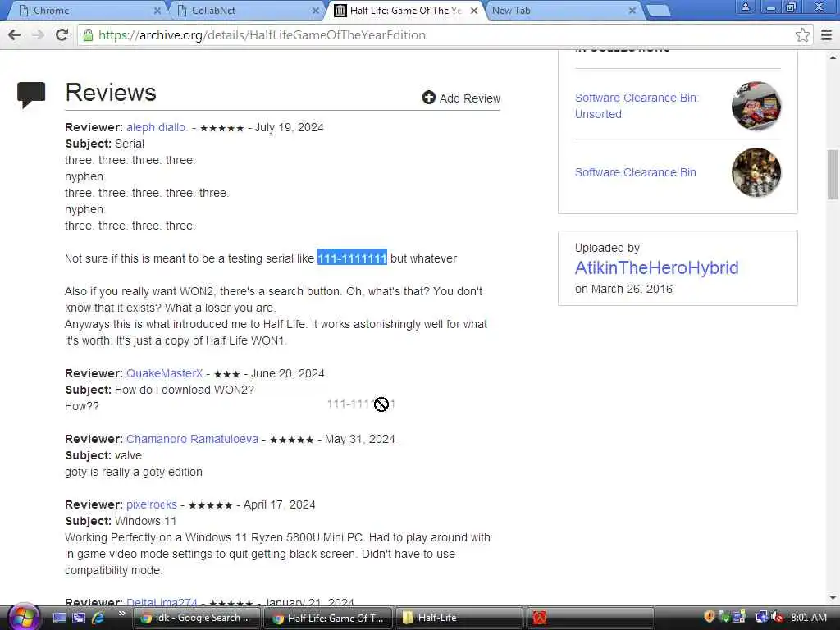Image resolution: width=840 pixels, height=630 pixels.
Task: Close the New Tab tab
Action: pyautogui.click(x=632, y=10)
